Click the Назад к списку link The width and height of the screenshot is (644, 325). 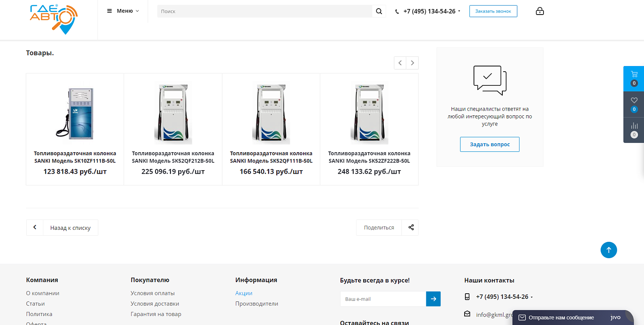point(70,228)
